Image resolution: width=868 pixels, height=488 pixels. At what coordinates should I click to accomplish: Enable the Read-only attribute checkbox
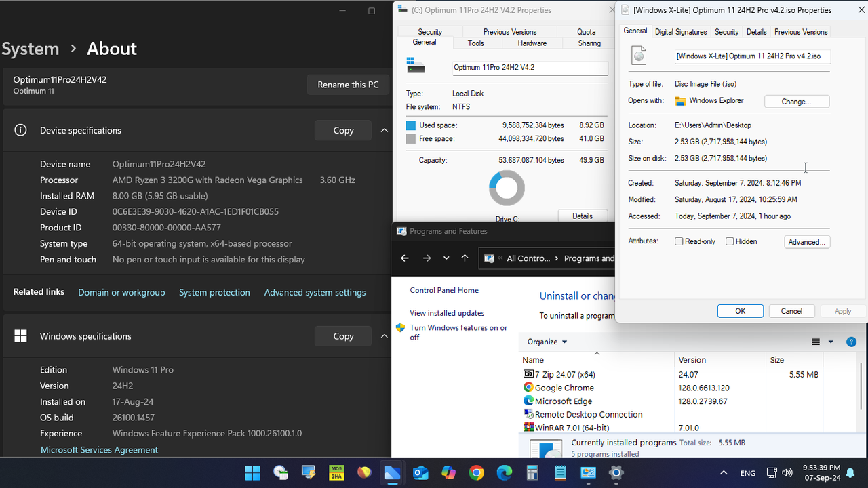pyautogui.click(x=678, y=241)
